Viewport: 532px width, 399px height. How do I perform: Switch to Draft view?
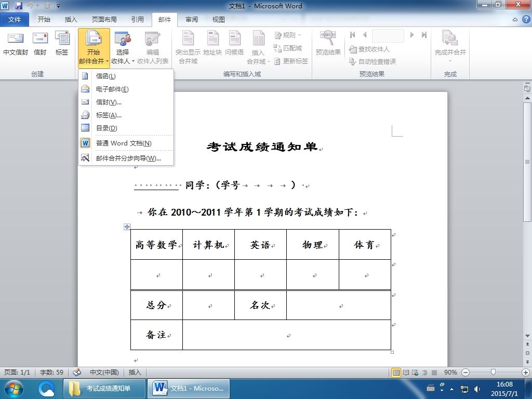(x=434, y=373)
